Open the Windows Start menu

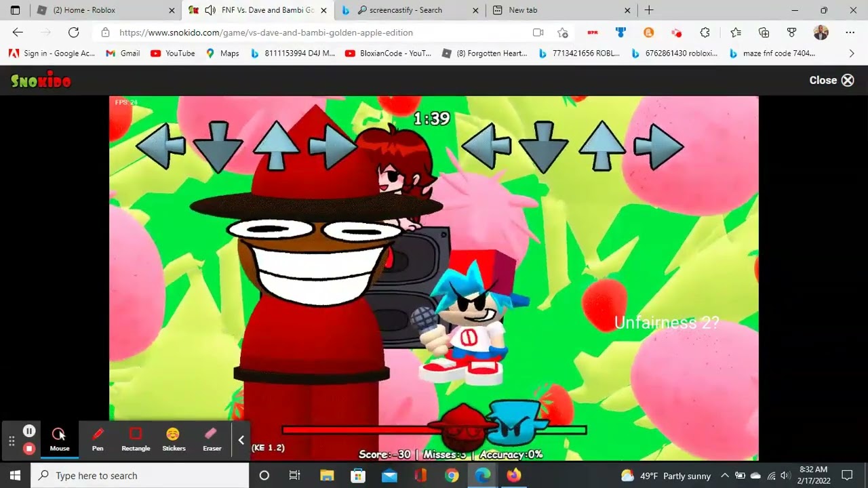(x=15, y=475)
